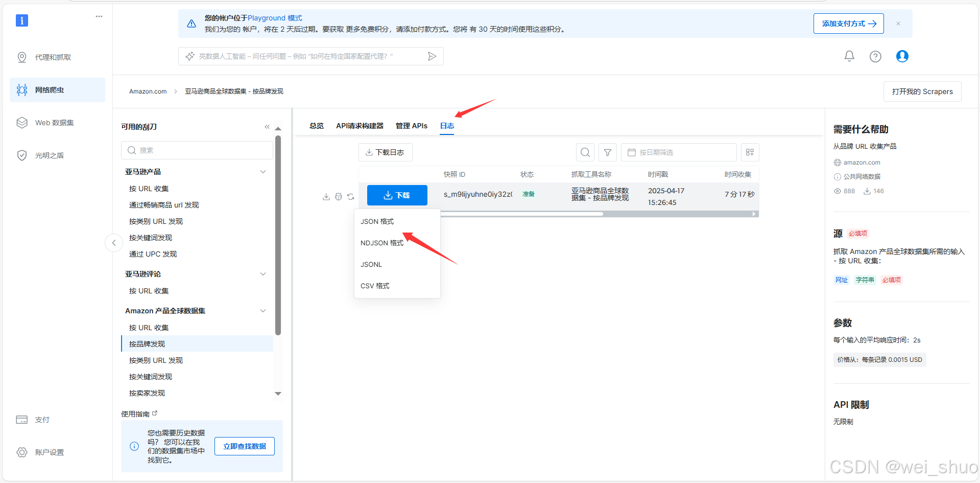
Task: Click the log search magnifier icon
Action: pyautogui.click(x=585, y=152)
